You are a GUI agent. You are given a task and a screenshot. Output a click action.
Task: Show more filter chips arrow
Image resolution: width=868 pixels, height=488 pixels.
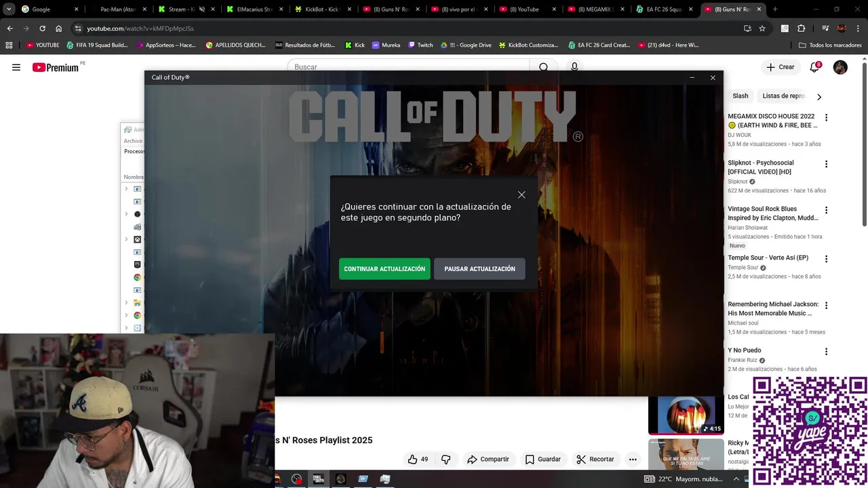click(819, 97)
